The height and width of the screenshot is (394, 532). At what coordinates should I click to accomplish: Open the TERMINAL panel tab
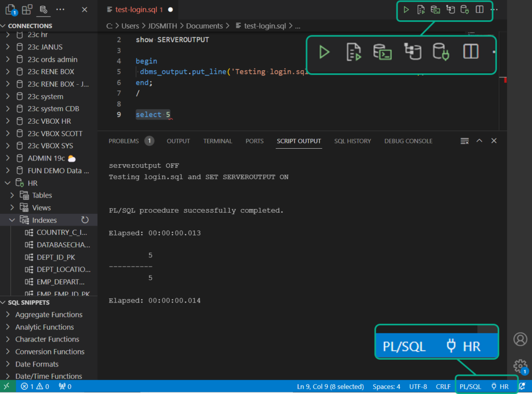(x=218, y=141)
